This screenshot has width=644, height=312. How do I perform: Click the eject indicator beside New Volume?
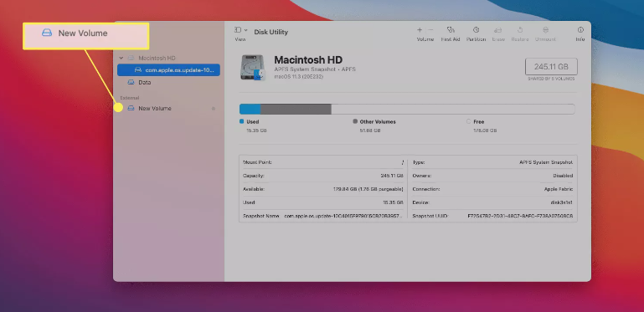(x=214, y=109)
